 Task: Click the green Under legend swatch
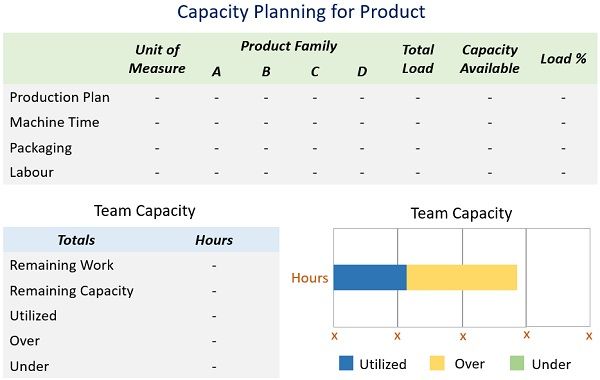click(517, 363)
